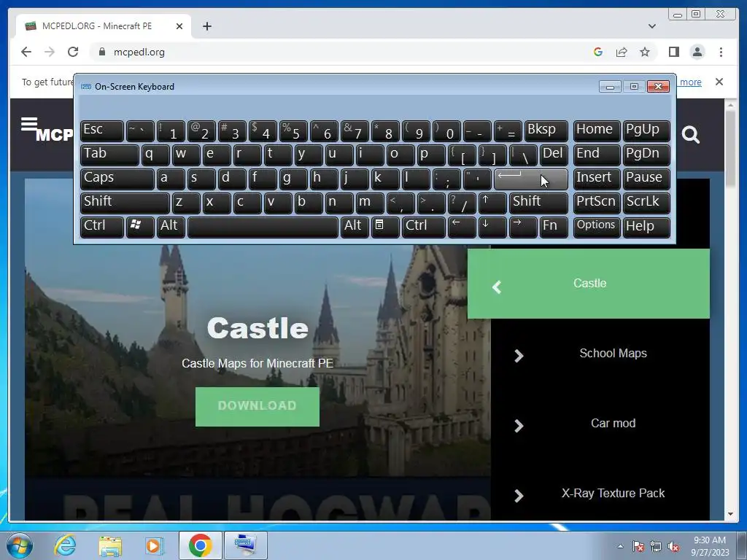Image resolution: width=747 pixels, height=560 pixels.
Task: Reload the mcpedl.org page
Action: click(73, 52)
